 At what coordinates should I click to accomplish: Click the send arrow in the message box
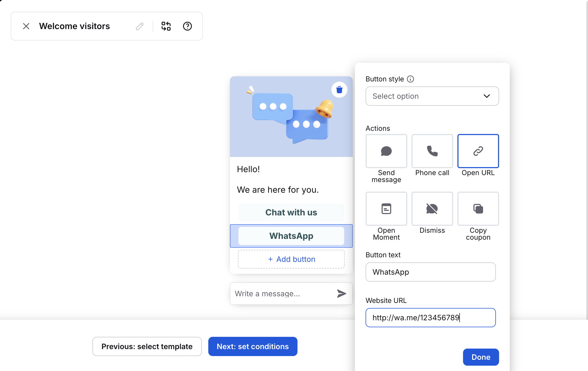341,294
